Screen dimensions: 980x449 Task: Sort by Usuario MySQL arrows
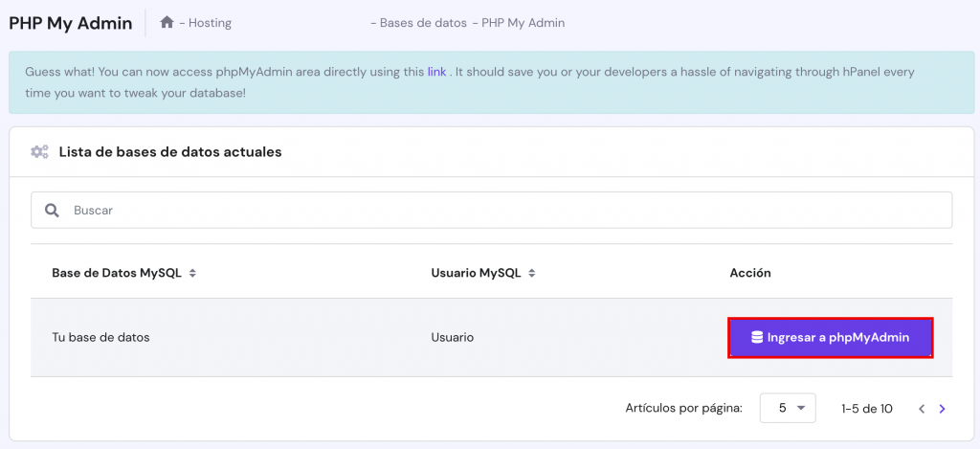tap(532, 274)
